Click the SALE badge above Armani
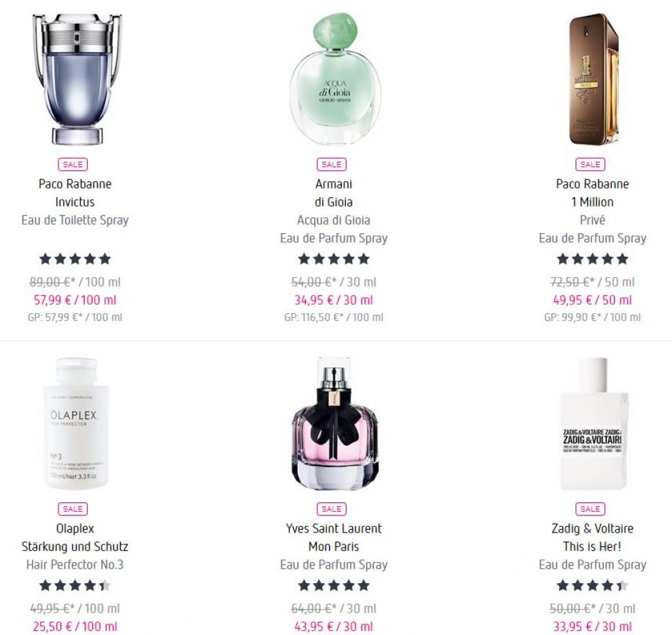The height and width of the screenshot is (635, 672). tap(331, 164)
